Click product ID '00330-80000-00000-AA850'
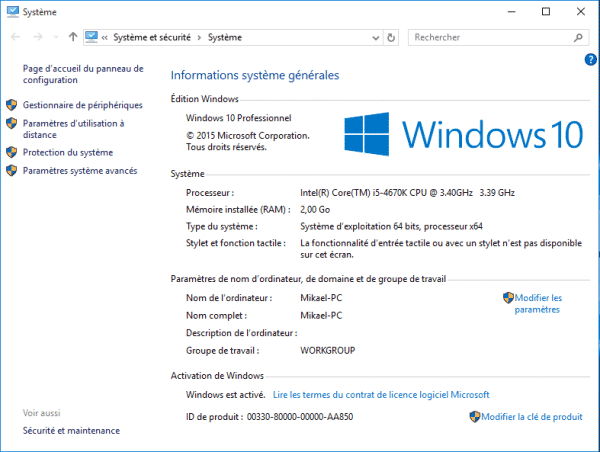The image size is (600, 452). (300, 417)
